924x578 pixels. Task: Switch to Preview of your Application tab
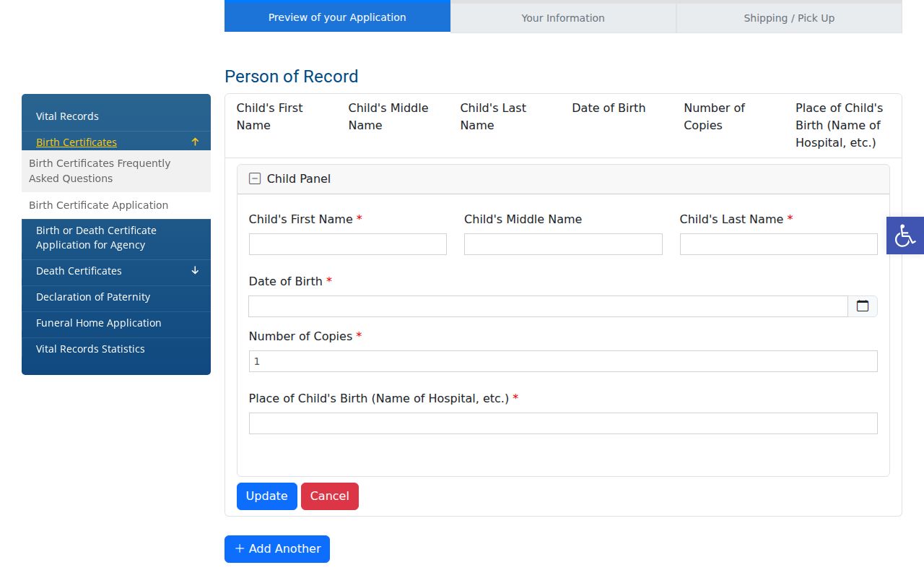click(x=337, y=17)
